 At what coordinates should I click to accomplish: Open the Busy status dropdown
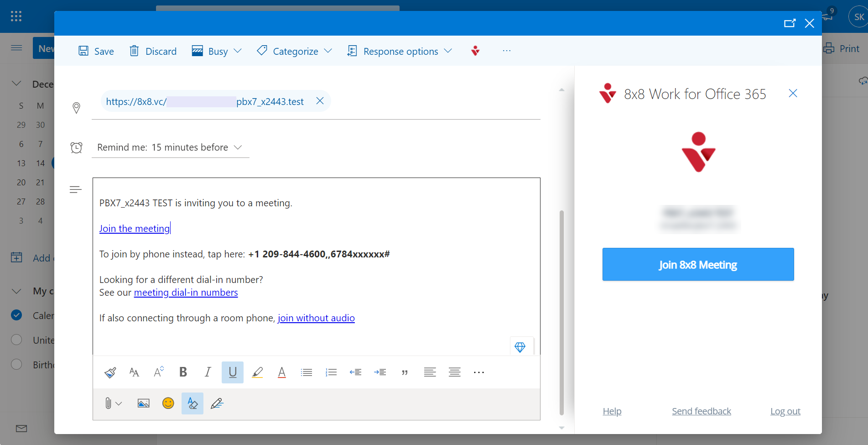(x=217, y=51)
